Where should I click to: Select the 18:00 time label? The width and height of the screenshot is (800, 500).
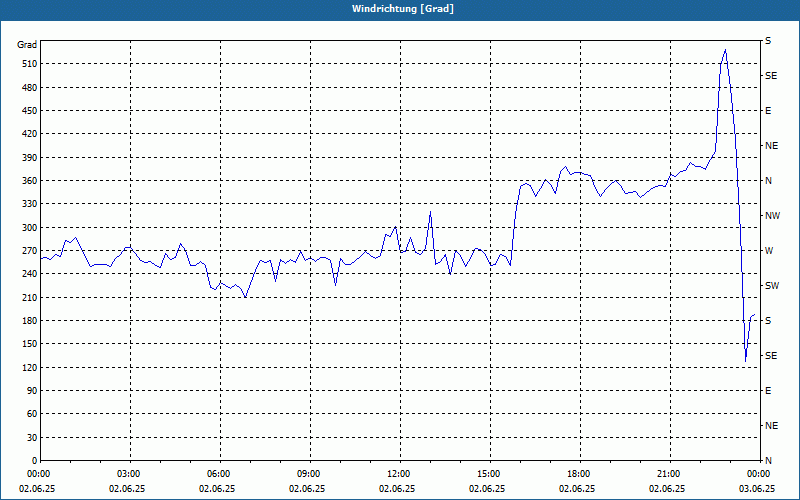coord(577,474)
